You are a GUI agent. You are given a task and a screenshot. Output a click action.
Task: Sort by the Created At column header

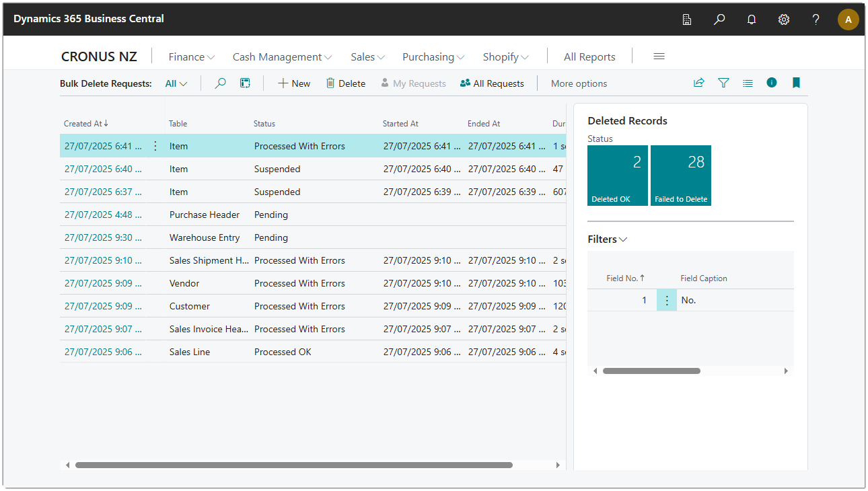click(86, 124)
